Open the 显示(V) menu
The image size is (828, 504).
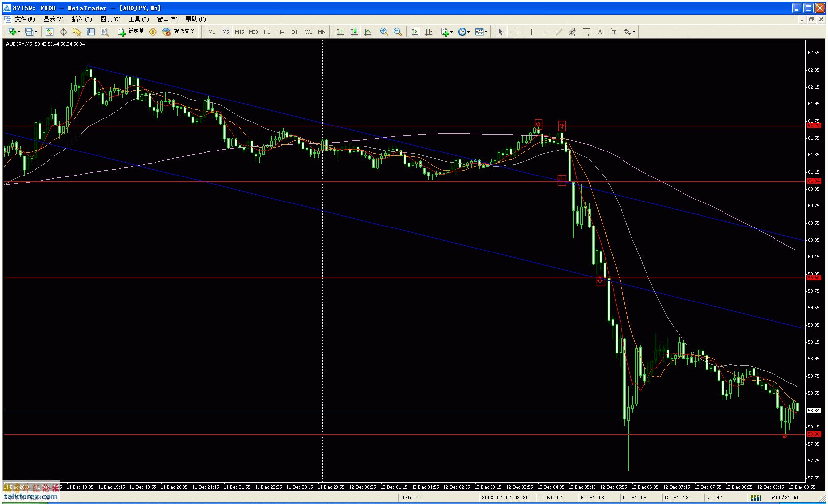coord(53,19)
